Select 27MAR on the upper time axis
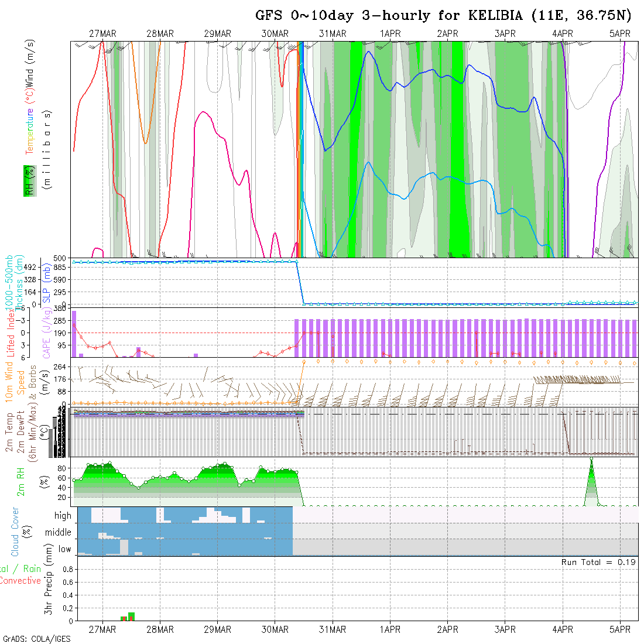The image size is (644, 644). pos(102,34)
